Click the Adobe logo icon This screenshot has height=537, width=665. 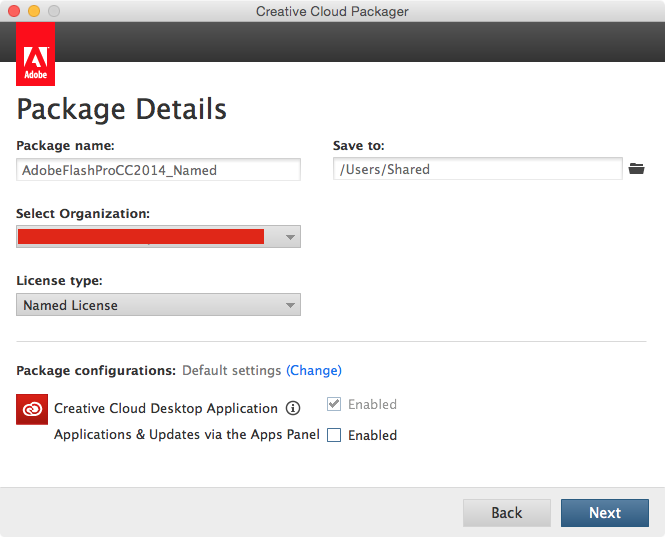pos(36,54)
